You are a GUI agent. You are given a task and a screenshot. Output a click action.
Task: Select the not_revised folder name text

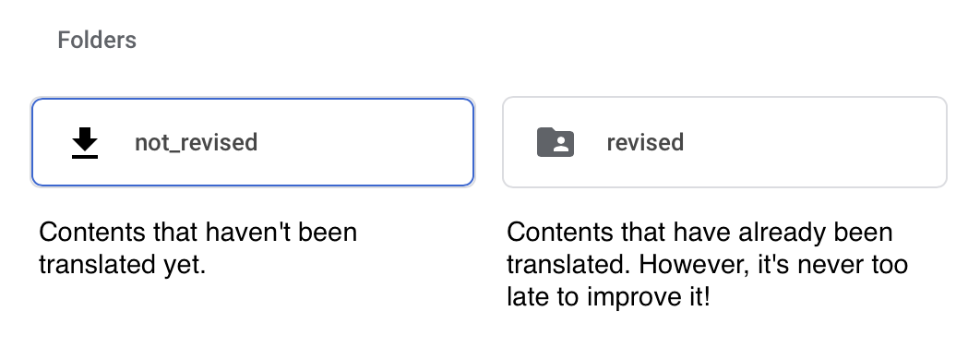(x=197, y=142)
